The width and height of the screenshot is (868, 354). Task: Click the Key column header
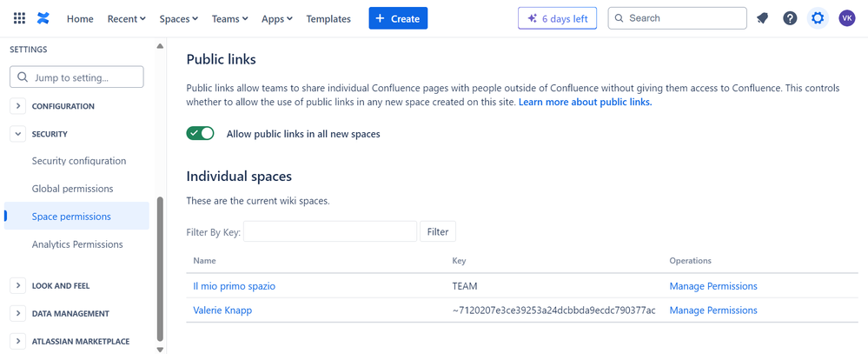tap(459, 260)
